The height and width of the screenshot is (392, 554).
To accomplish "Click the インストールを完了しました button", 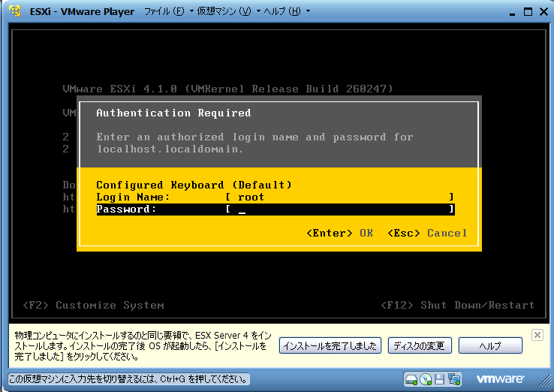I will 330,345.
